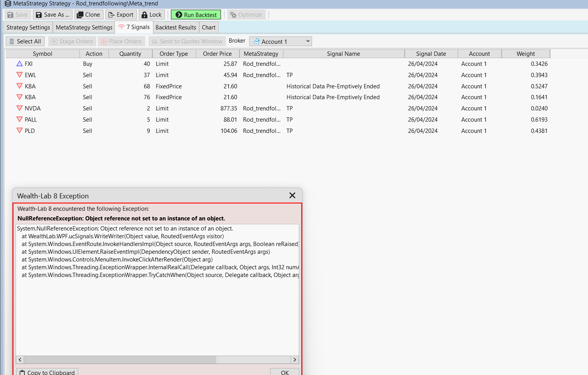Run Backtest using the green button
Viewport: 588px width, 375px height.
pos(196,15)
